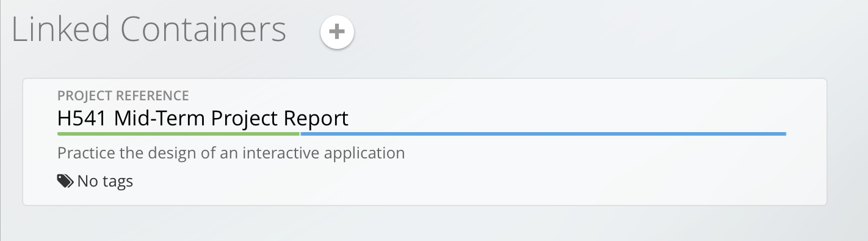Add a new linked container with plus icon

pos(337,31)
